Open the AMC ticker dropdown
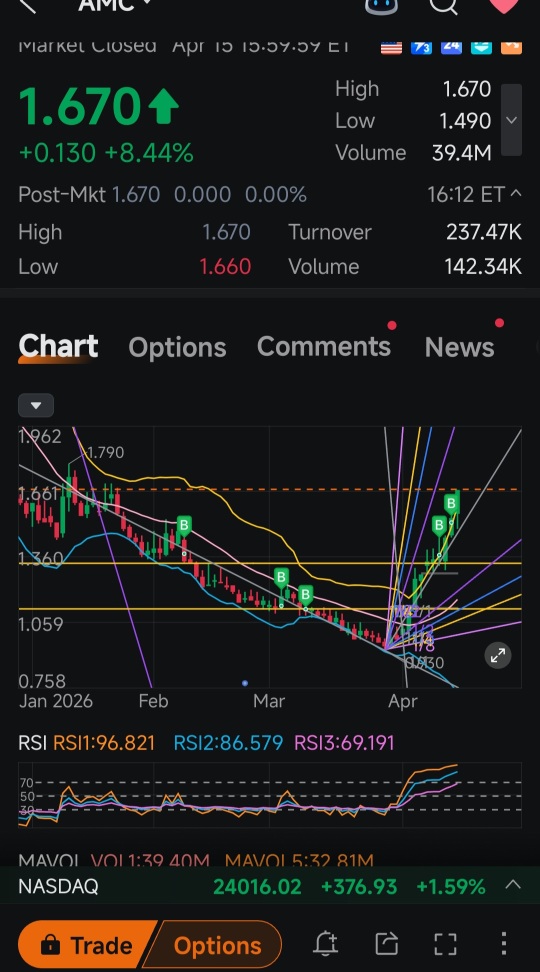 click(x=115, y=6)
